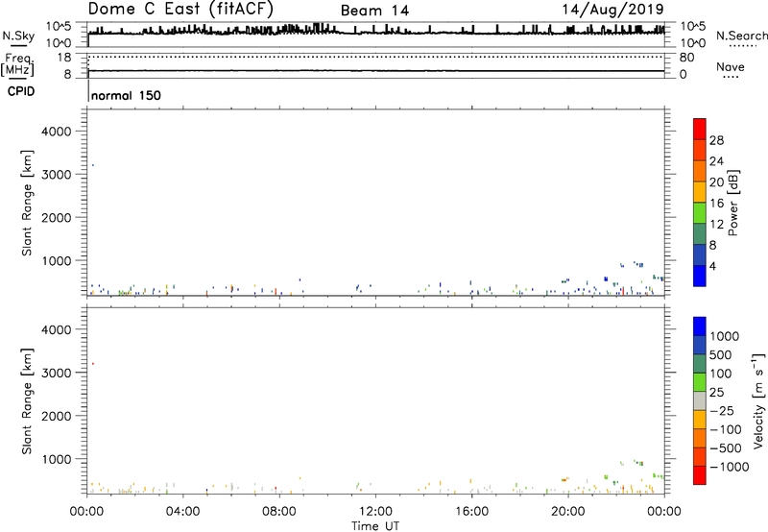This screenshot has height=532, width=768.
Task: Click the 'CPID' label
Action: coord(21,91)
